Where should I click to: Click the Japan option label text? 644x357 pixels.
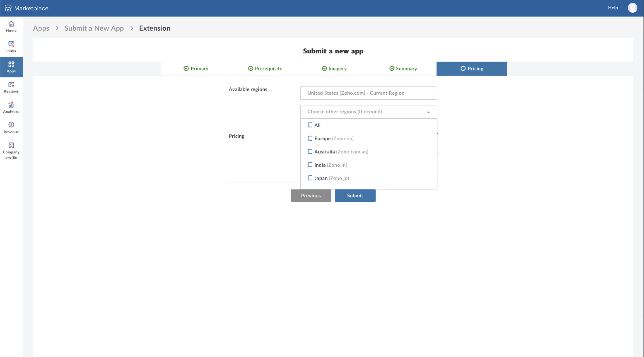(332, 178)
